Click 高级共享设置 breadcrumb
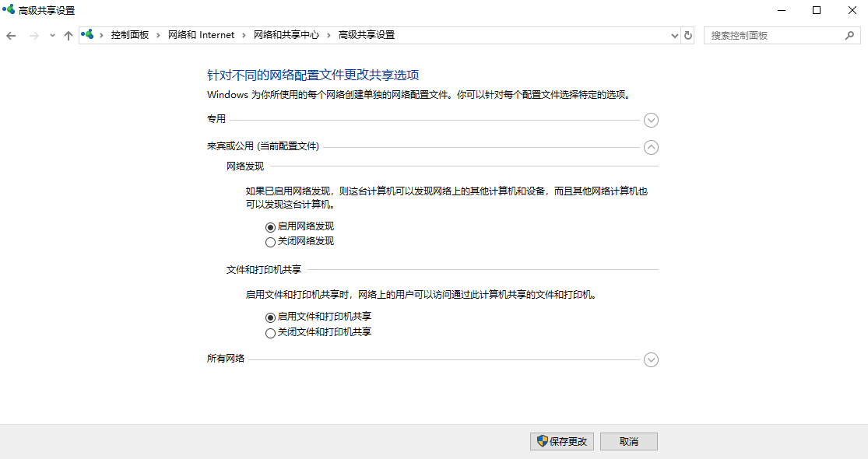Screen dimensions: 868x459 pos(367,35)
